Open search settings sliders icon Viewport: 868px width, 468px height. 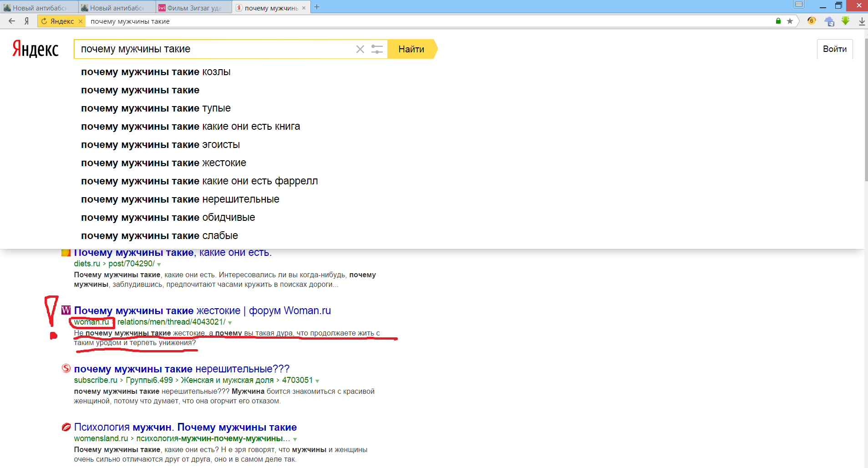pyautogui.click(x=377, y=49)
